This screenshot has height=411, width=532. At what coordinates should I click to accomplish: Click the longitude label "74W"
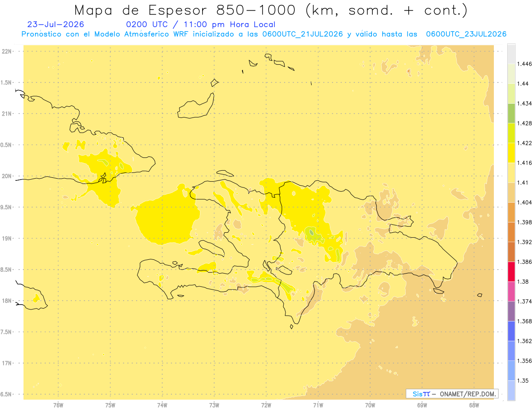162,405
